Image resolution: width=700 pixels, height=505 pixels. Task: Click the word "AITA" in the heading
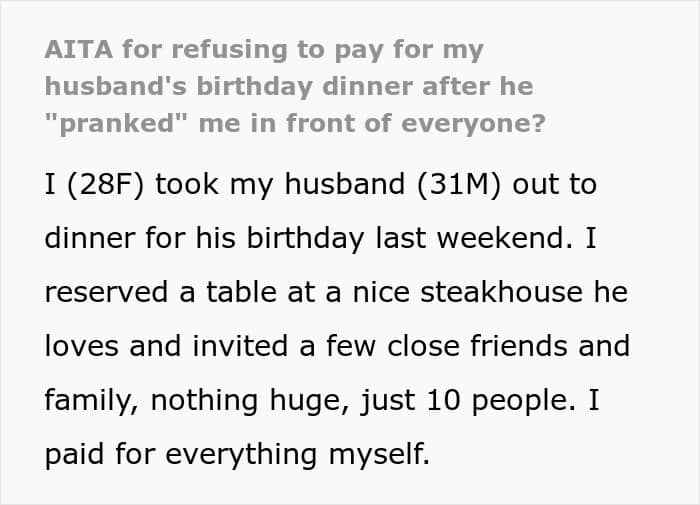[x=79, y=50]
